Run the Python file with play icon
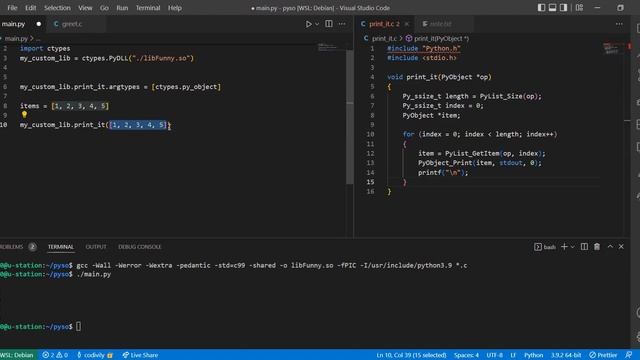640x360 pixels. tap(309, 24)
